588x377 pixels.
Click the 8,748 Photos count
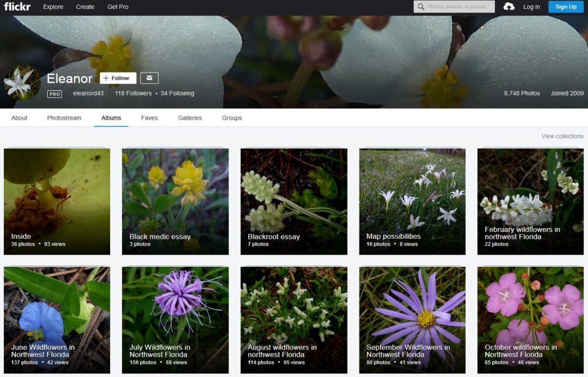tap(522, 93)
